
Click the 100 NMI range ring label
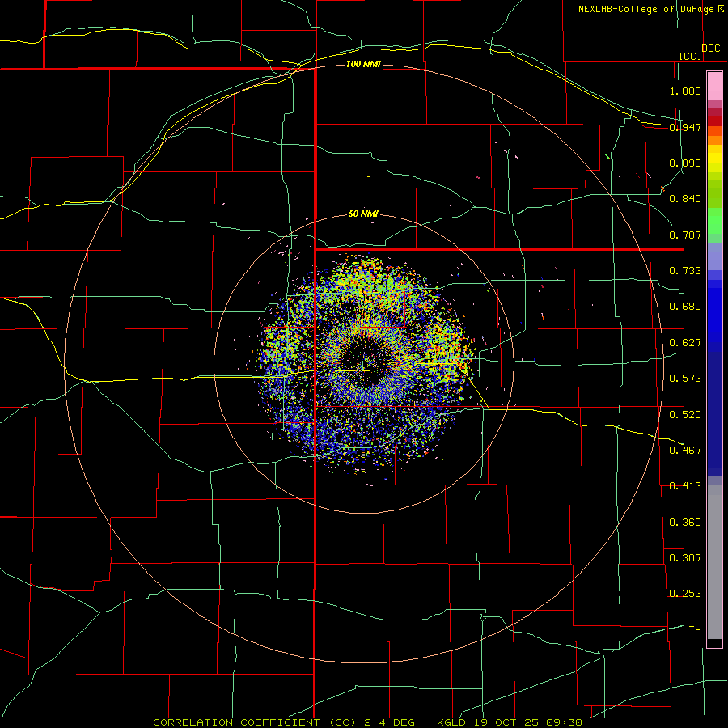363,64
